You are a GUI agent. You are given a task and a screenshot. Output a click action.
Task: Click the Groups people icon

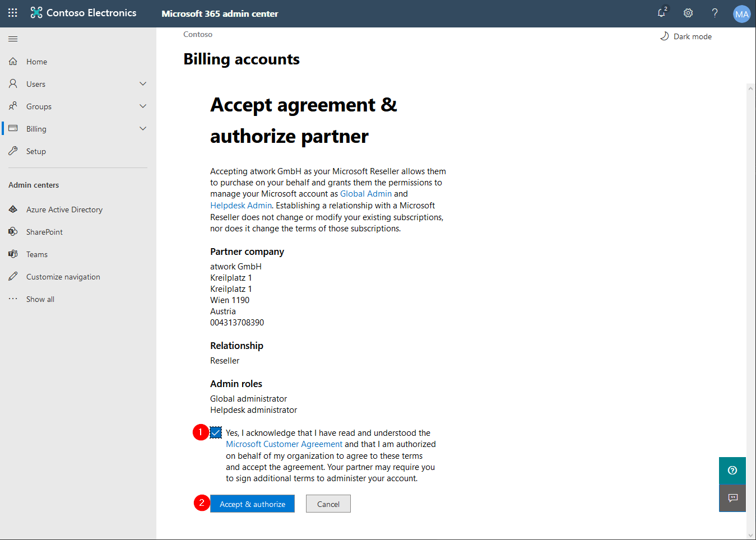click(13, 106)
